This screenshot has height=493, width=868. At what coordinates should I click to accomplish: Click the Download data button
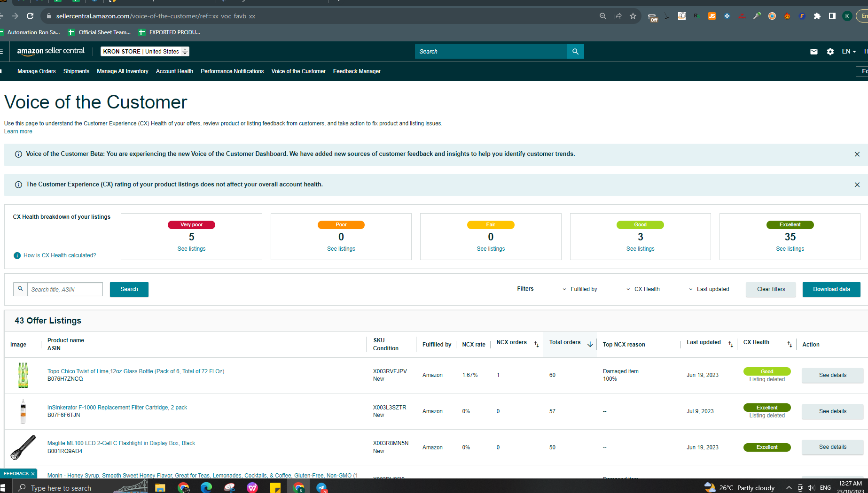831,289
